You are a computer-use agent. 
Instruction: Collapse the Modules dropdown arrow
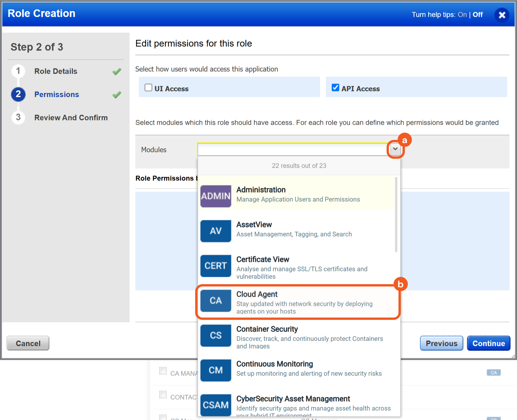[x=395, y=149]
